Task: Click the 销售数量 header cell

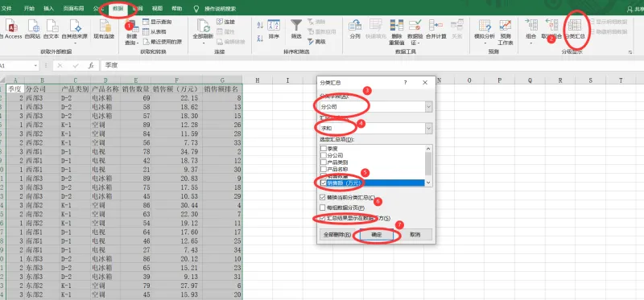Action: pos(136,88)
